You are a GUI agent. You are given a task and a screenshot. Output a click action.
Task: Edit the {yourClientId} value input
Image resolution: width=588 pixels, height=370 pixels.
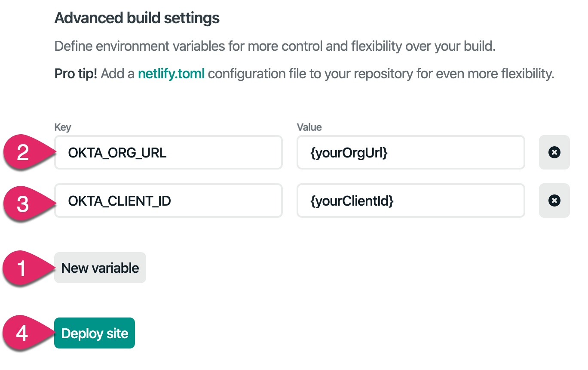410,200
